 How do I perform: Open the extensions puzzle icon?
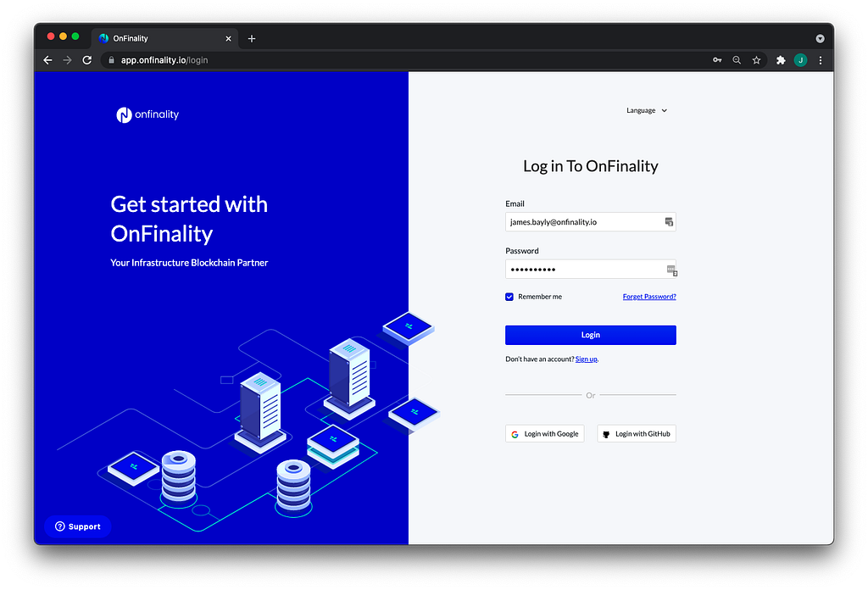pyautogui.click(x=781, y=60)
